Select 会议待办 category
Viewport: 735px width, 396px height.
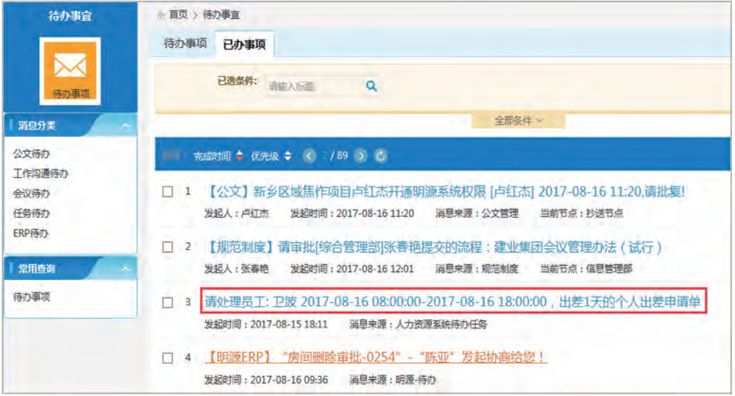pos(31,194)
